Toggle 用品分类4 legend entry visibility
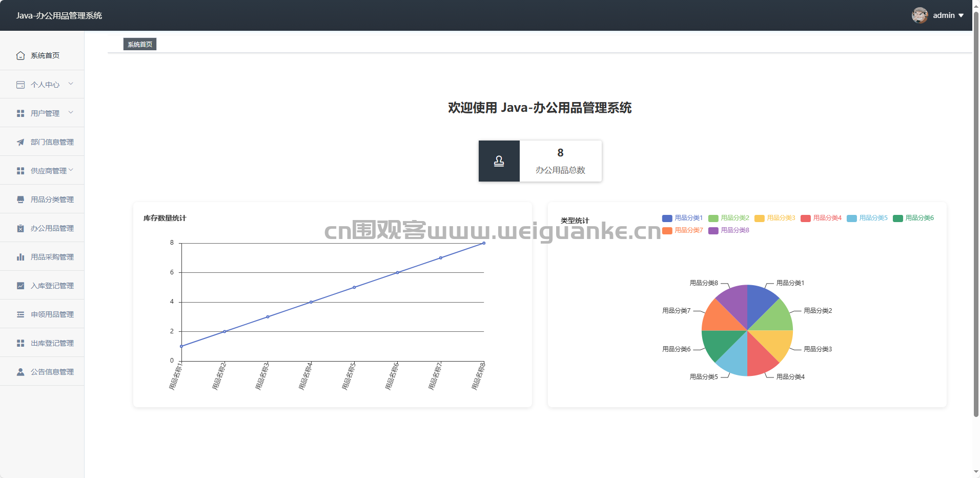Viewport: 980px width, 478px height. click(x=821, y=218)
